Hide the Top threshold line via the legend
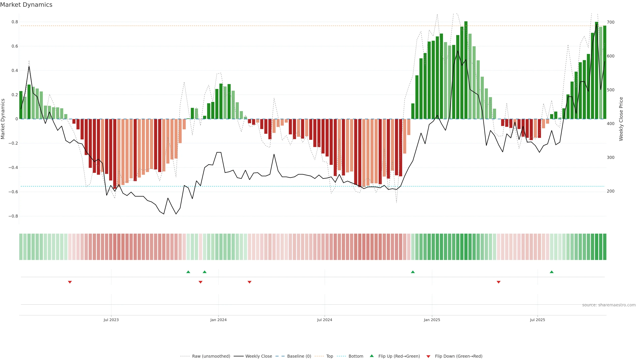The height and width of the screenshot is (362, 644). click(x=330, y=356)
